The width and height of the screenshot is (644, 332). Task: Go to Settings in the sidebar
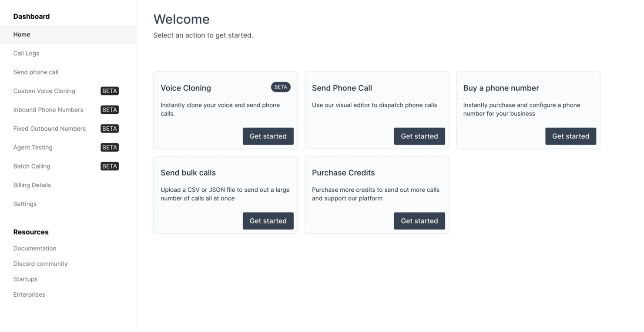[x=68, y=203]
